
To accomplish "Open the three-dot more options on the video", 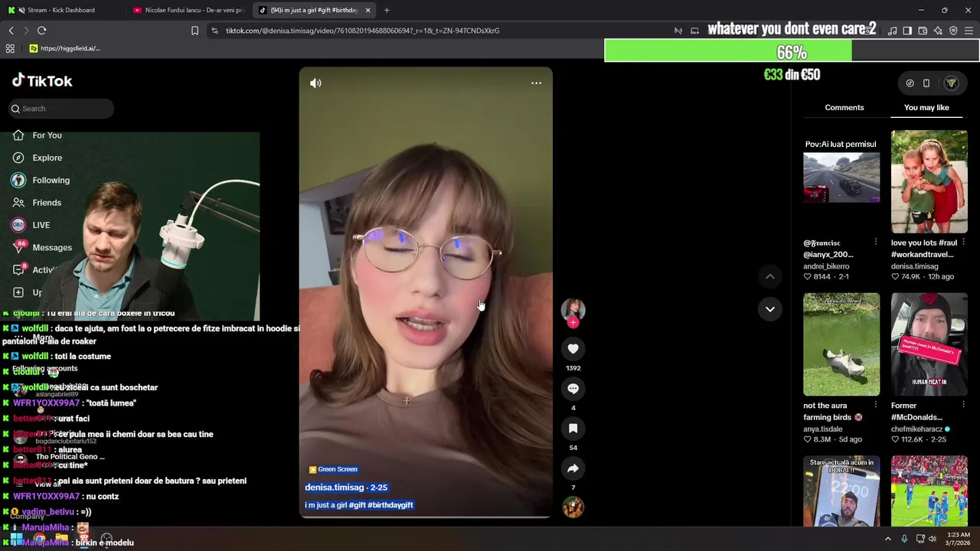I will coord(536,83).
